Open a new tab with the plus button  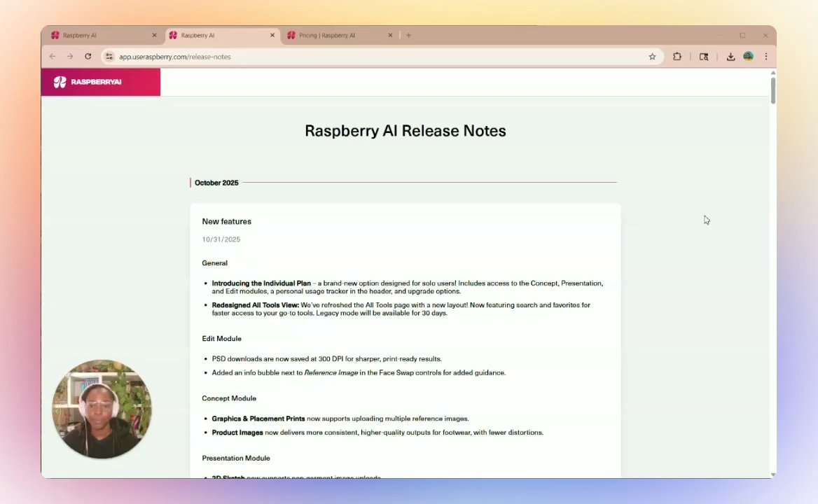point(408,35)
